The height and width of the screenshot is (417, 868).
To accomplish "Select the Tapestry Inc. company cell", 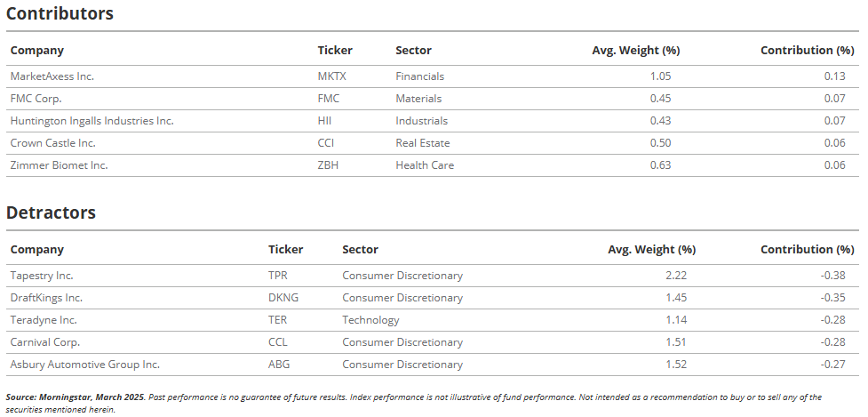I will [42, 276].
